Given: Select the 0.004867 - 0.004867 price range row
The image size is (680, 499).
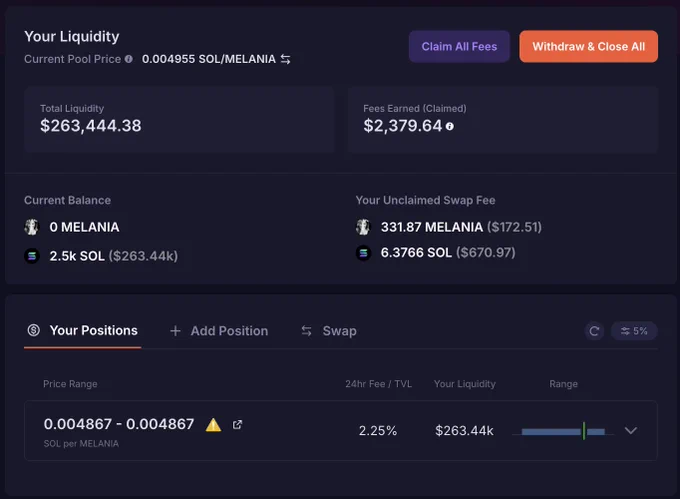Looking at the screenshot, I should [341, 431].
